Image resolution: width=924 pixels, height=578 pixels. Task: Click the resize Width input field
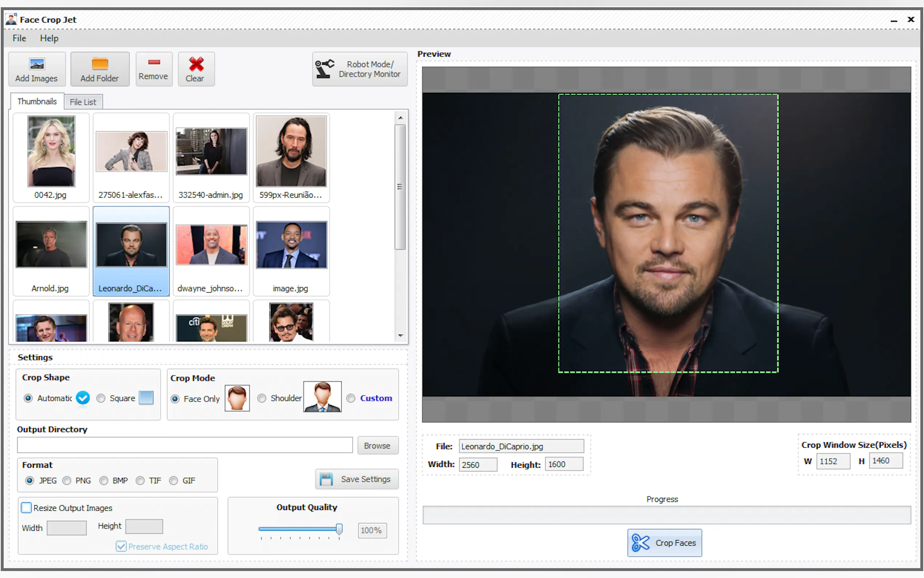point(67,528)
